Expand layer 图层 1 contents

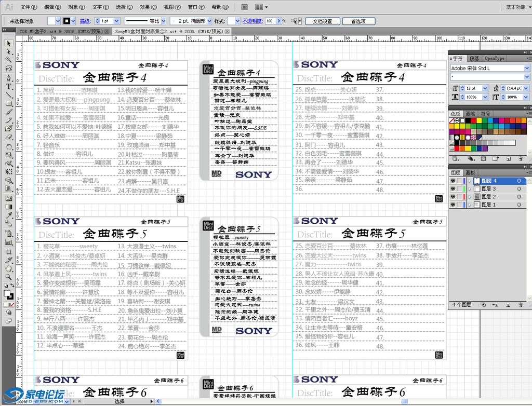click(x=470, y=205)
